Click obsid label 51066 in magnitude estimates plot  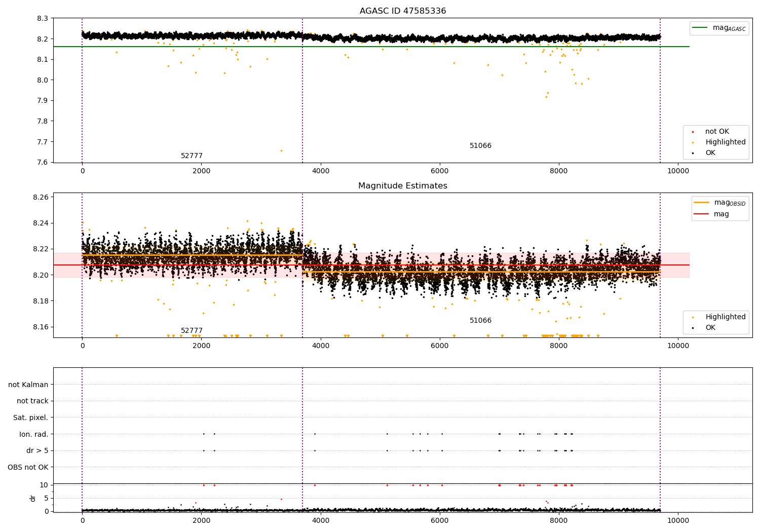[x=480, y=321]
